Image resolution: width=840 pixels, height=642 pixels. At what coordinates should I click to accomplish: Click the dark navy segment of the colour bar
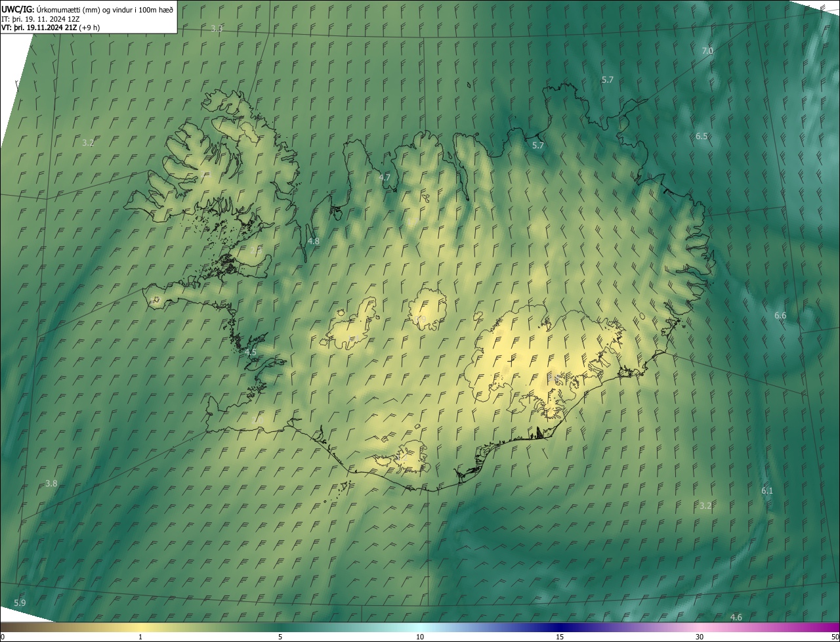coord(560,627)
